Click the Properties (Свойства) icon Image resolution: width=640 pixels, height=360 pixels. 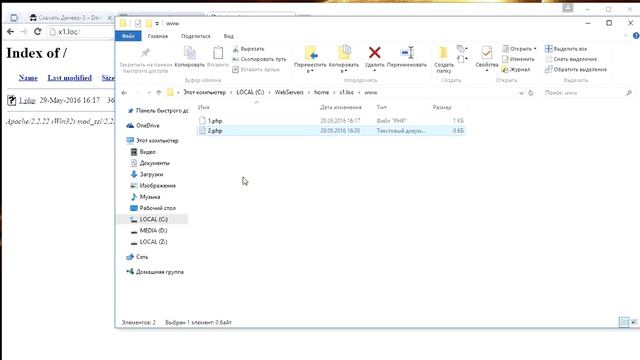tap(487, 53)
